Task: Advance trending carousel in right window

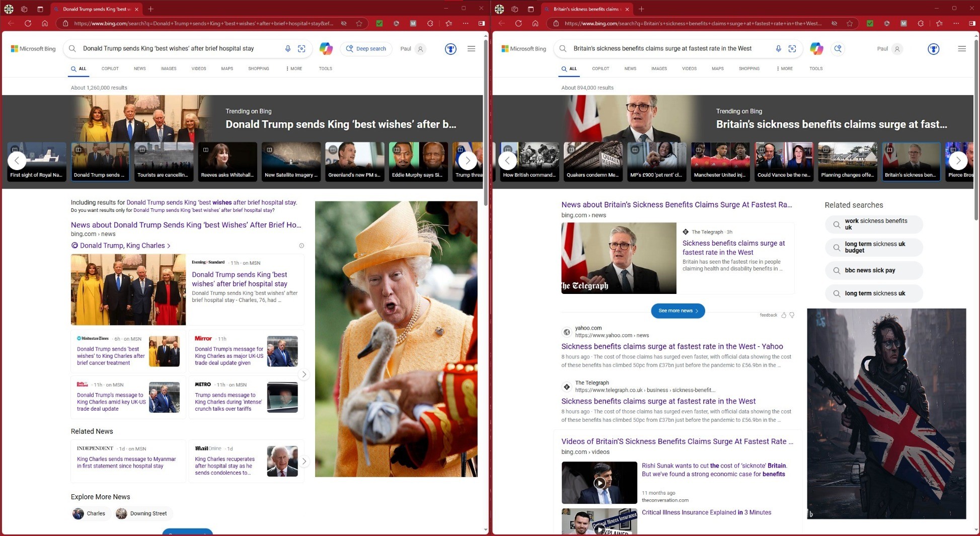Action: 958,161
